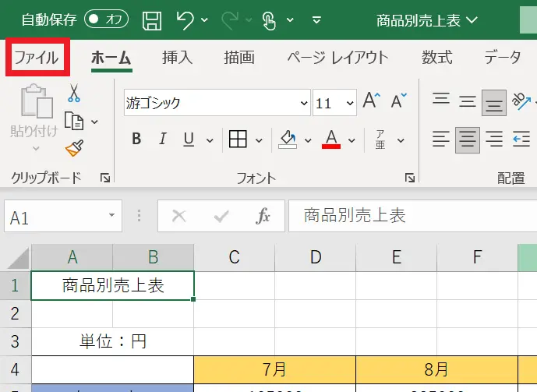Click the Increase Font Size icon
Image resolution: width=537 pixels, height=392 pixels.
372,101
